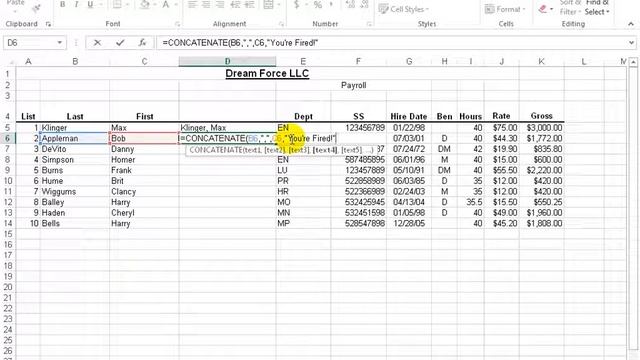The height and width of the screenshot is (360, 640).
Task: Select row 6 header
Action: (x=7, y=138)
